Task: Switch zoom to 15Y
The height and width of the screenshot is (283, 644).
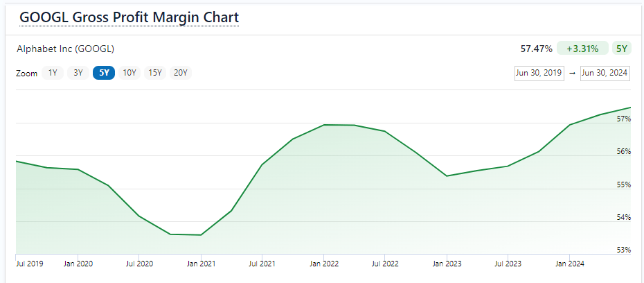Action: [155, 74]
